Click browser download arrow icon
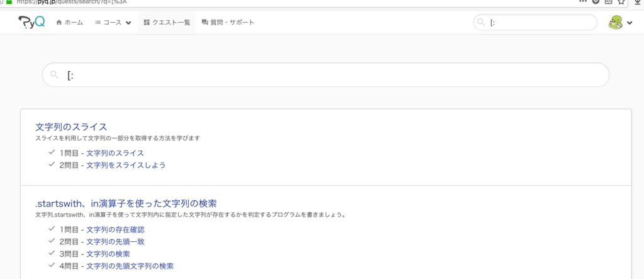Image resolution: width=644 pixels, height=279 pixels. pos(638,2)
